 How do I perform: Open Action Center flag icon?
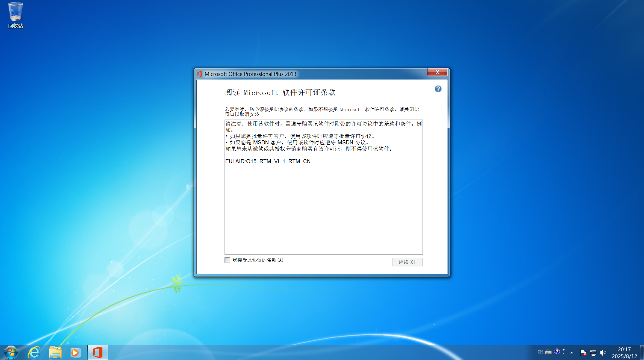583,353
